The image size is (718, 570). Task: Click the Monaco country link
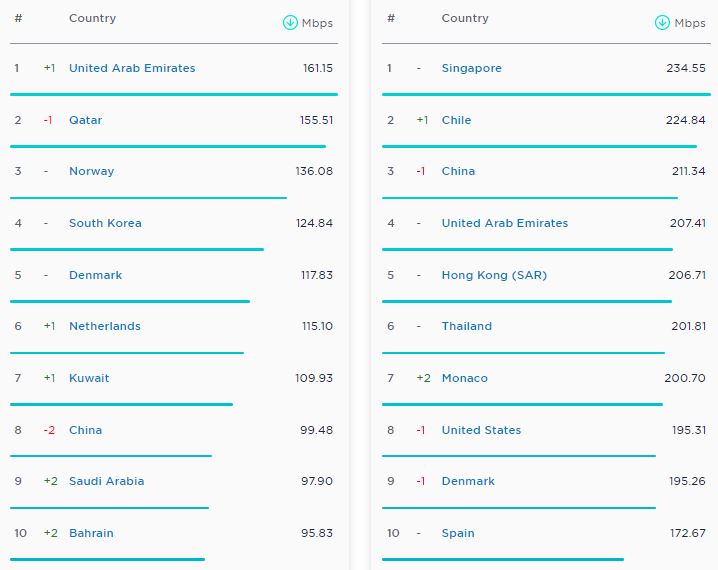(x=464, y=378)
